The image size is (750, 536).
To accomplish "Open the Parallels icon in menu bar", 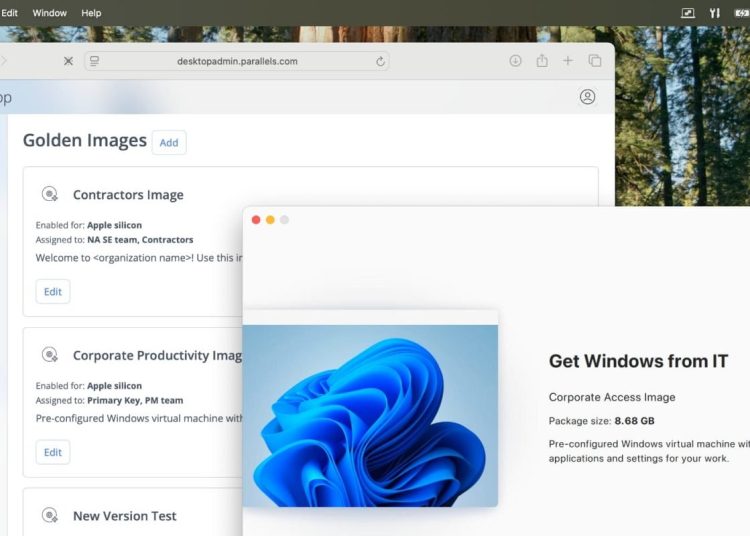I will point(715,13).
